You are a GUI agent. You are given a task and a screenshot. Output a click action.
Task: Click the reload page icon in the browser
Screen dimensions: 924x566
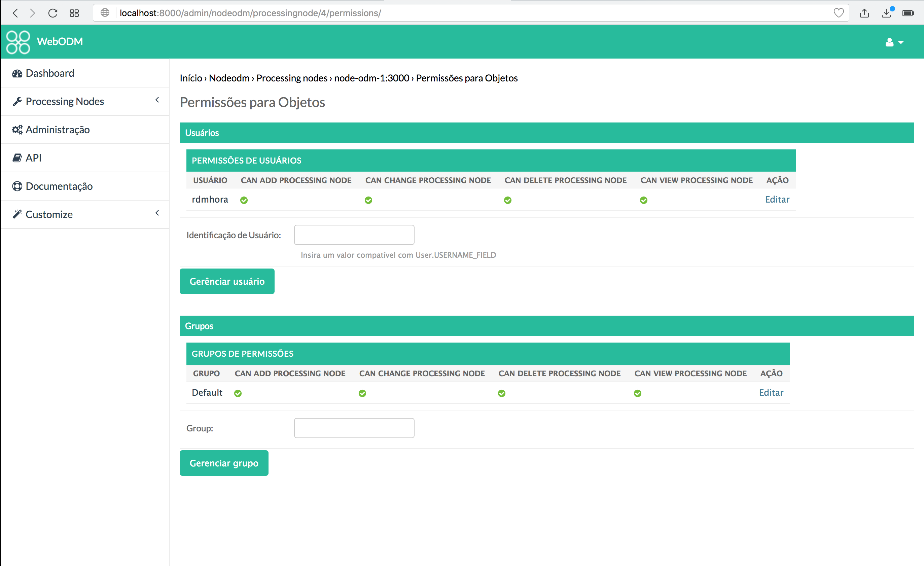click(53, 13)
